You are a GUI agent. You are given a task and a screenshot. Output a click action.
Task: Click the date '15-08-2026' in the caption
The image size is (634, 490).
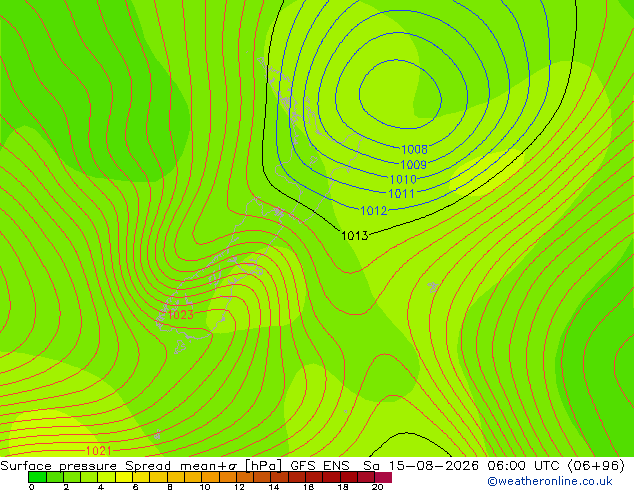[x=434, y=466]
